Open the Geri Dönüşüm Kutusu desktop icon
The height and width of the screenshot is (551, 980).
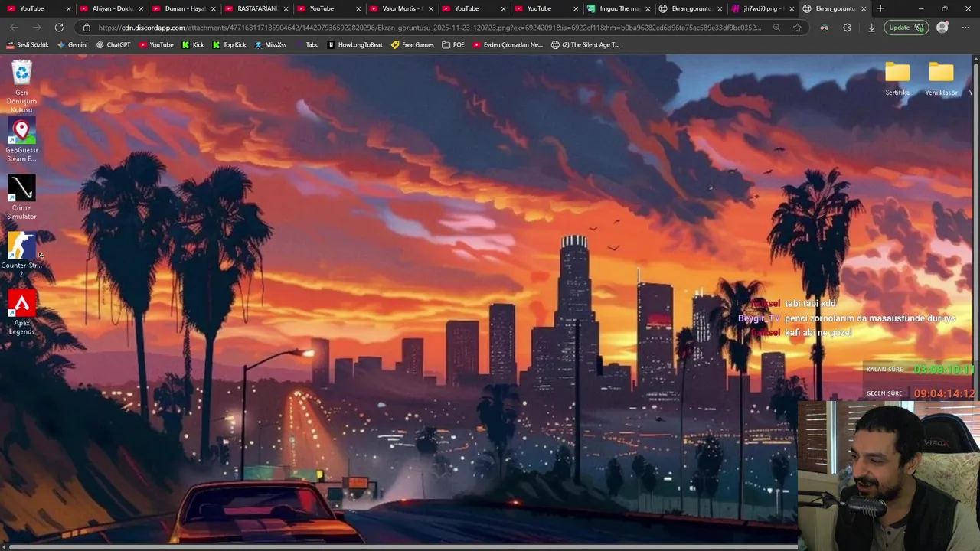click(x=21, y=86)
